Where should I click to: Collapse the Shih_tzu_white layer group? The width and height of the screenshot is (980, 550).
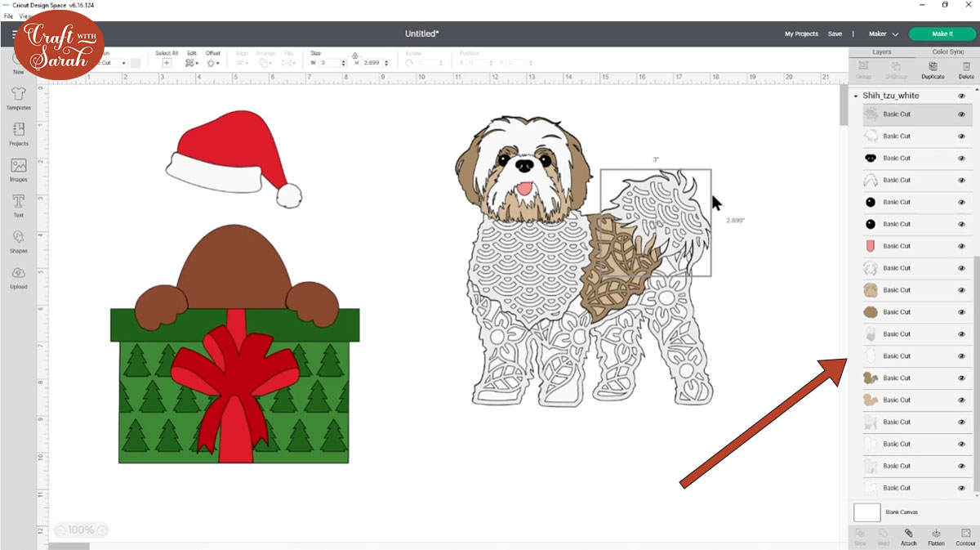click(855, 96)
